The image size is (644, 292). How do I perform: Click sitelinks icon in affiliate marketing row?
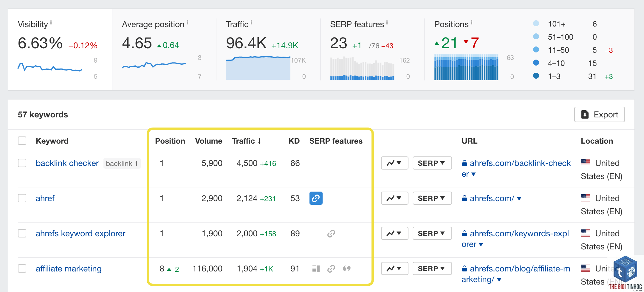click(331, 269)
